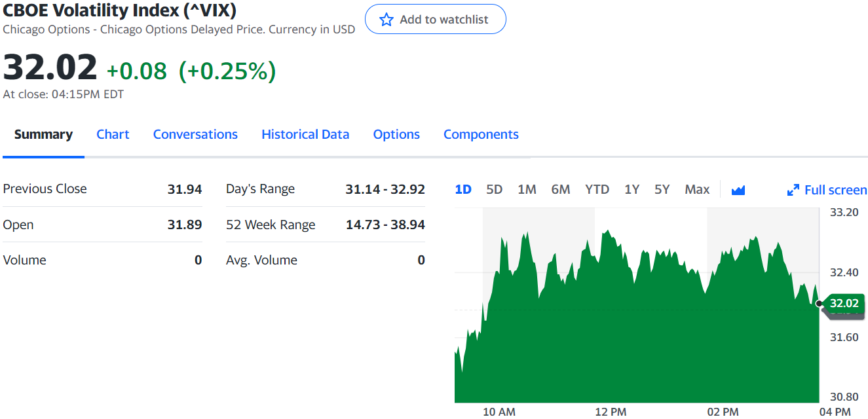Click the 04 PM time axis label

click(835, 412)
